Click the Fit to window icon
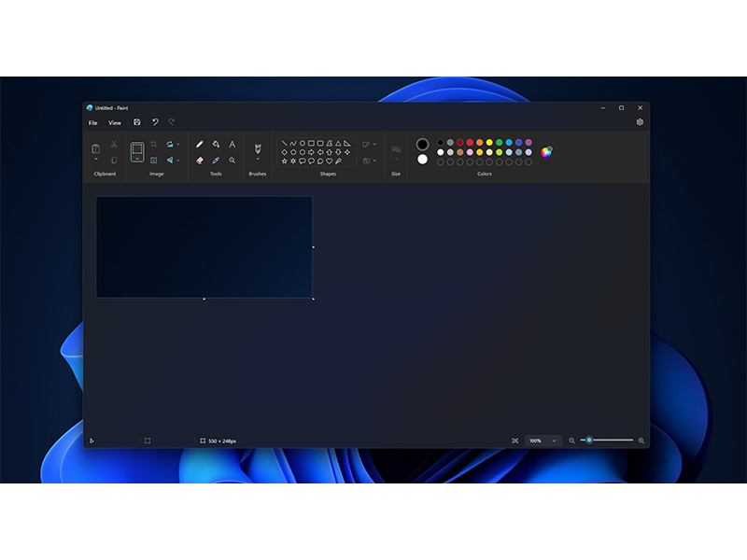This screenshot has height=560, width=747. pyautogui.click(x=515, y=441)
